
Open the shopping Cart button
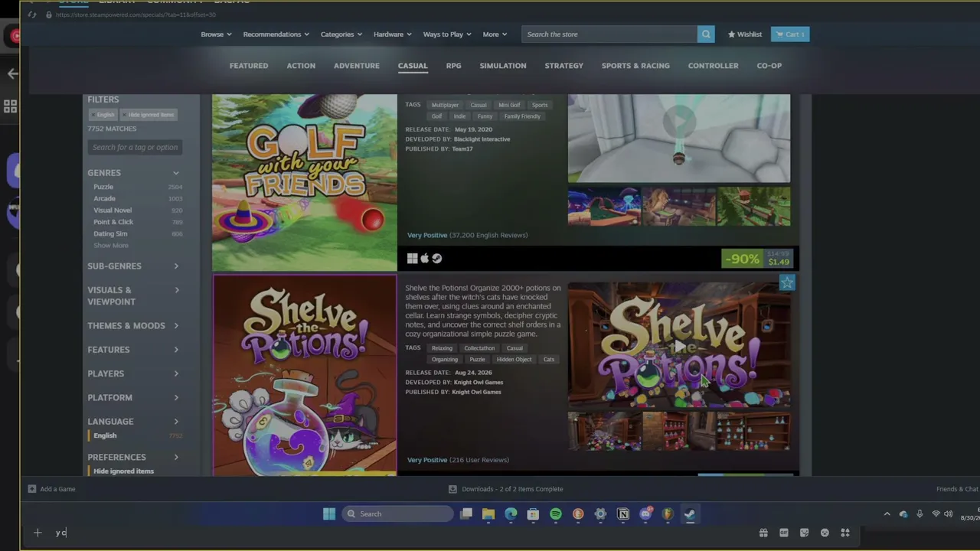click(x=790, y=34)
